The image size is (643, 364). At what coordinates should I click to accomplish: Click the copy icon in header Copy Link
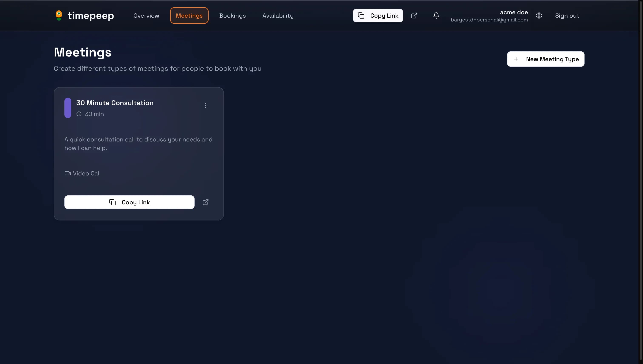[361, 16]
